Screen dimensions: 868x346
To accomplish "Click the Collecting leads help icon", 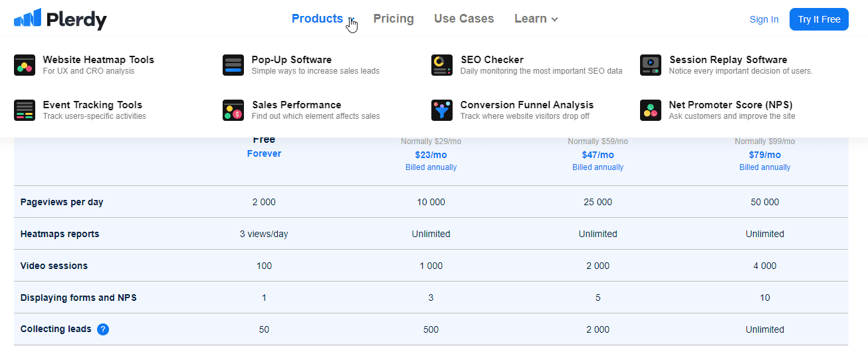I will click(x=103, y=329).
